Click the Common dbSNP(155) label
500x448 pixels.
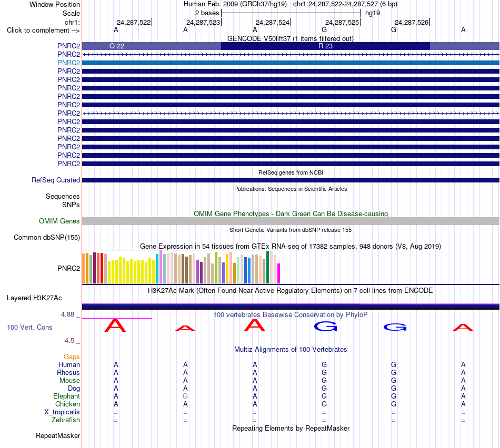[x=46, y=237]
